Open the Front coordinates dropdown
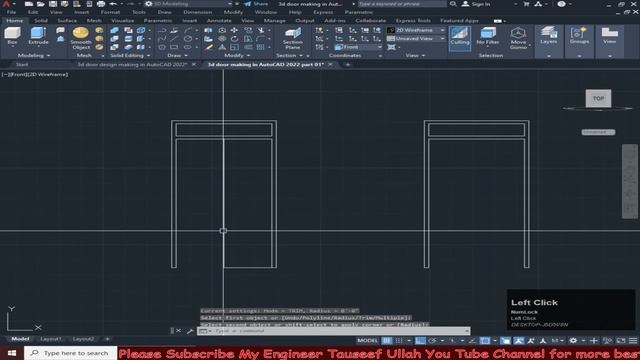Screen dimensions: 640x360 click(x=358, y=47)
